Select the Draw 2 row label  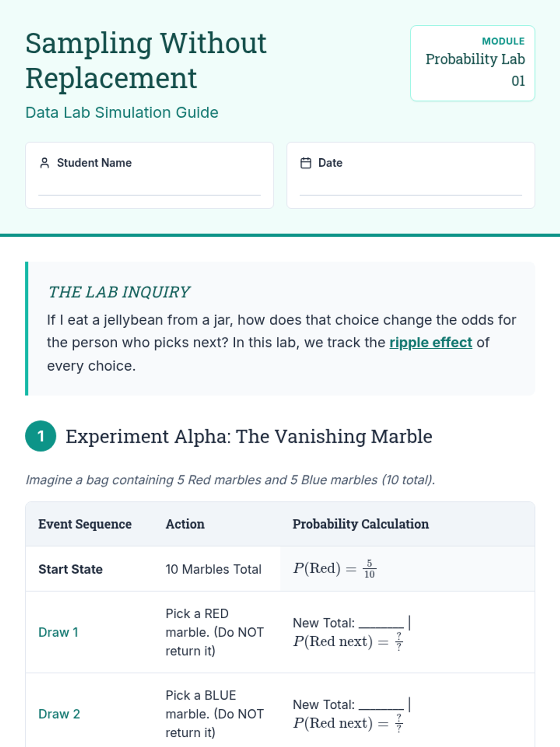point(59,714)
